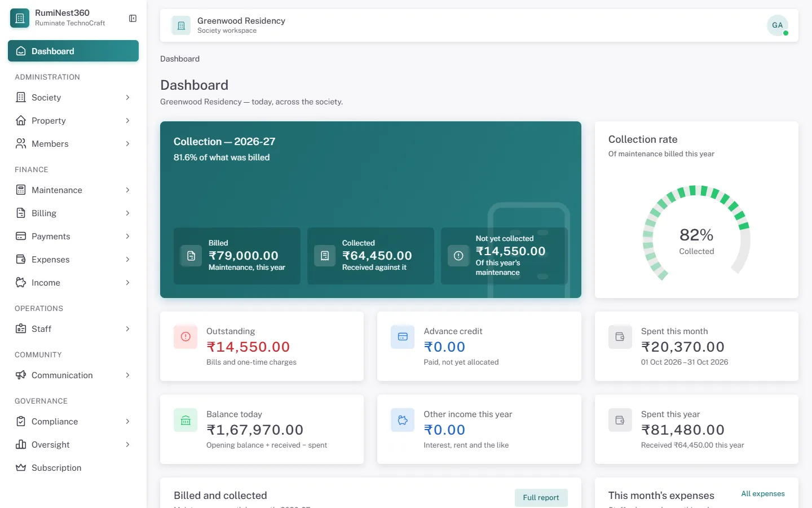Click the Not yet collected clock icon
This screenshot has height=508, width=812.
point(458,256)
